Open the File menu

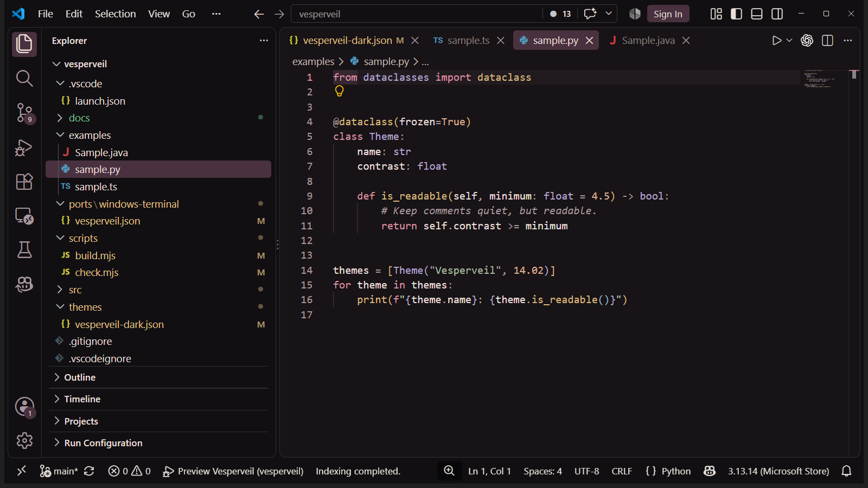[x=46, y=14]
